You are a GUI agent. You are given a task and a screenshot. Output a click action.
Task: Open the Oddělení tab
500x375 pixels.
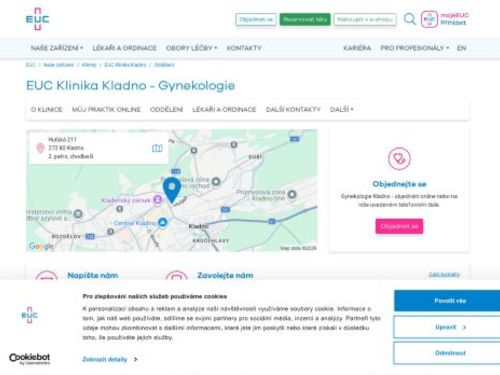(166, 109)
